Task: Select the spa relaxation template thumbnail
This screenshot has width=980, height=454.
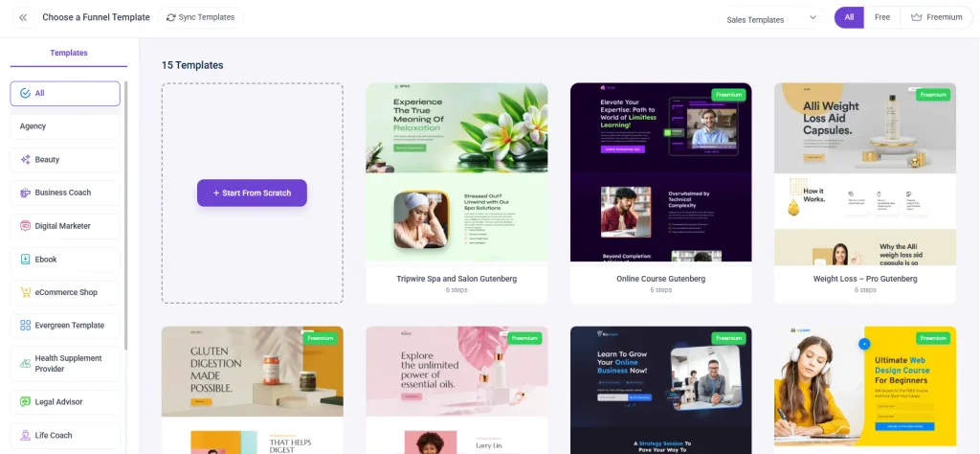Action: [457, 172]
